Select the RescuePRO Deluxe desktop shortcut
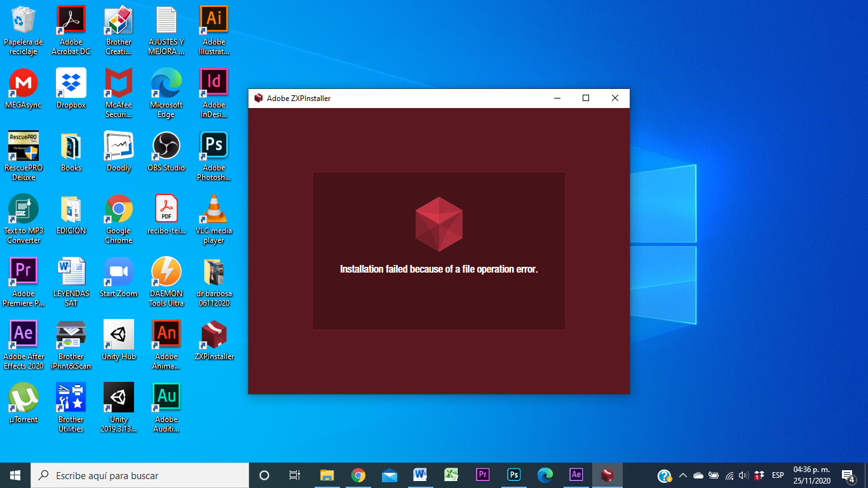Image resolution: width=868 pixels, height=488 pixels. tap(24, 156)
